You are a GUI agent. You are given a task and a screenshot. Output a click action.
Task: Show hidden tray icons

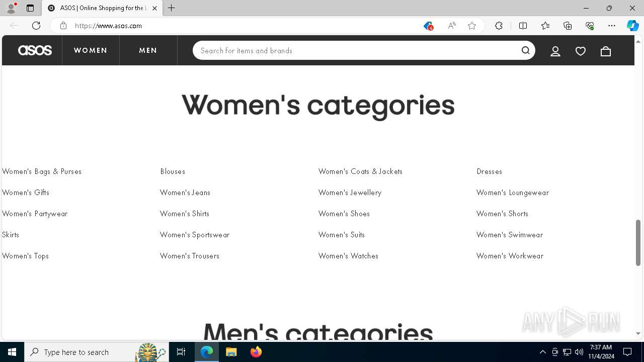(x=542, y=352)
